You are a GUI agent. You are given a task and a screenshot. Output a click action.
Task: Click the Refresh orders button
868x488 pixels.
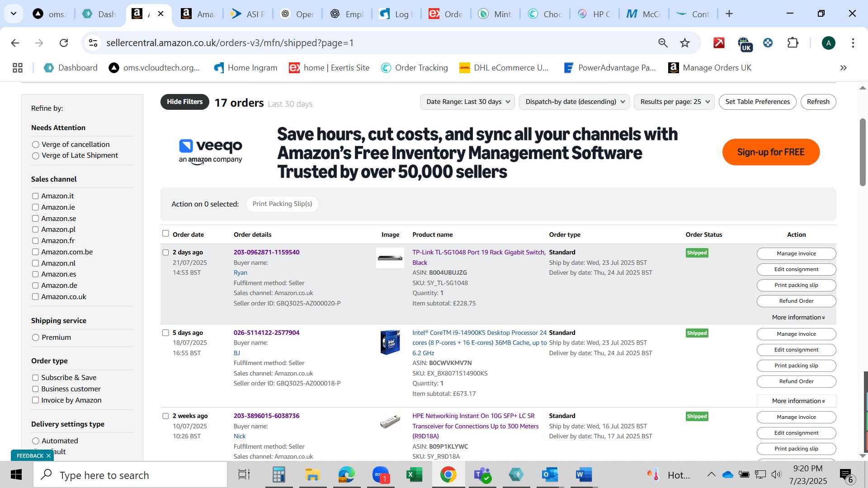pos(818,102)
